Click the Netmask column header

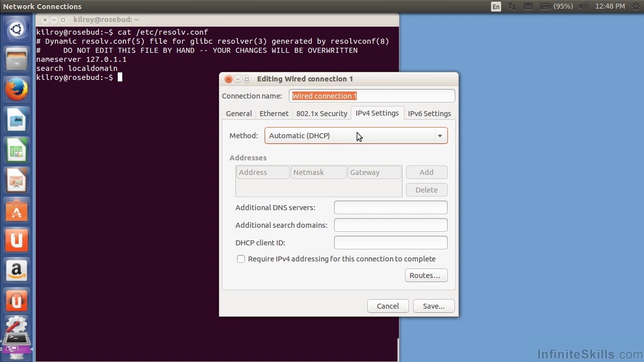tap(319, 172)
